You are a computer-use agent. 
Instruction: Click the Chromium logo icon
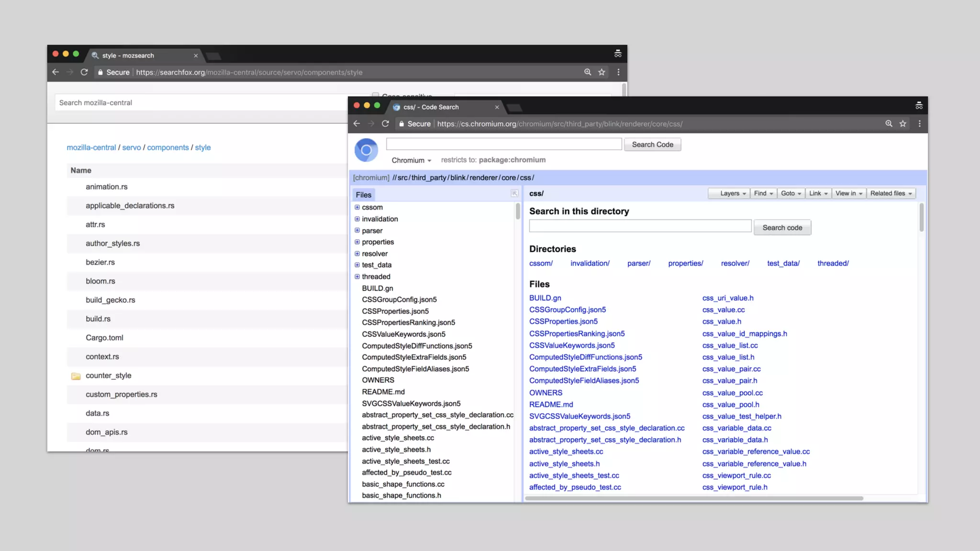[366, 150]
